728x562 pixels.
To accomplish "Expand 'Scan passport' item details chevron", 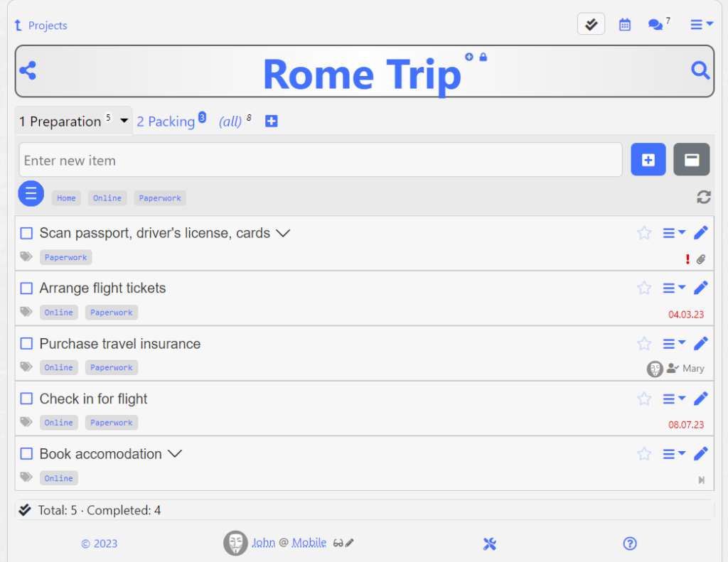I will (x=283, y=233).
